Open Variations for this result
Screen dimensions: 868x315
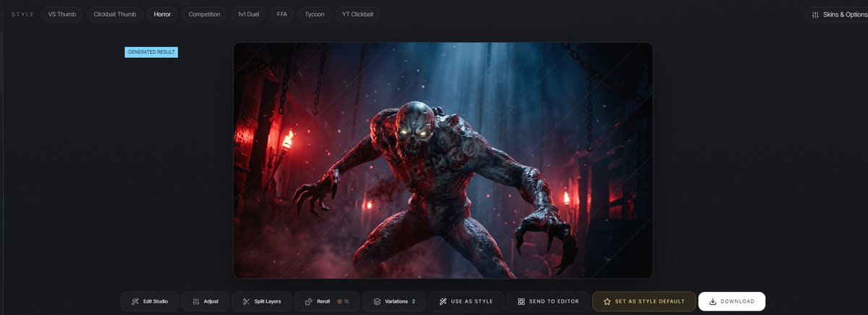(394, 301)
